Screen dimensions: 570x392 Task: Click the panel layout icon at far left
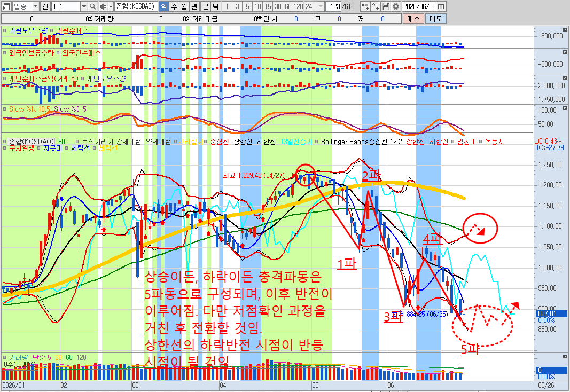[x=6, y=6]
